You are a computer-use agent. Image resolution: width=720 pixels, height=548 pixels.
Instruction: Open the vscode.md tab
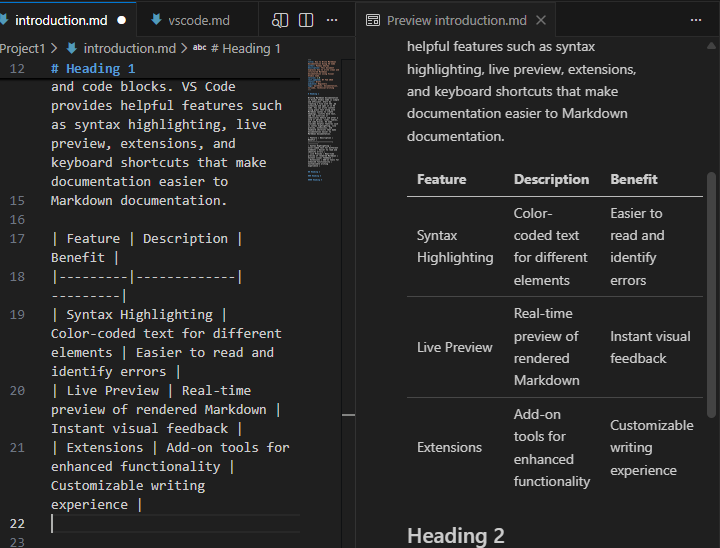click(x=197, y=20)
